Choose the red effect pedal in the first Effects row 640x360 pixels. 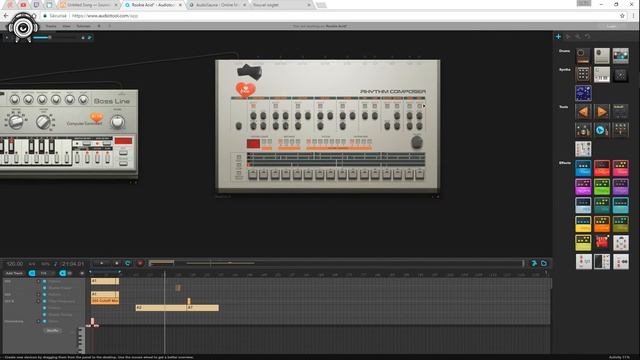pyautogui.click(x=602, y=168)
